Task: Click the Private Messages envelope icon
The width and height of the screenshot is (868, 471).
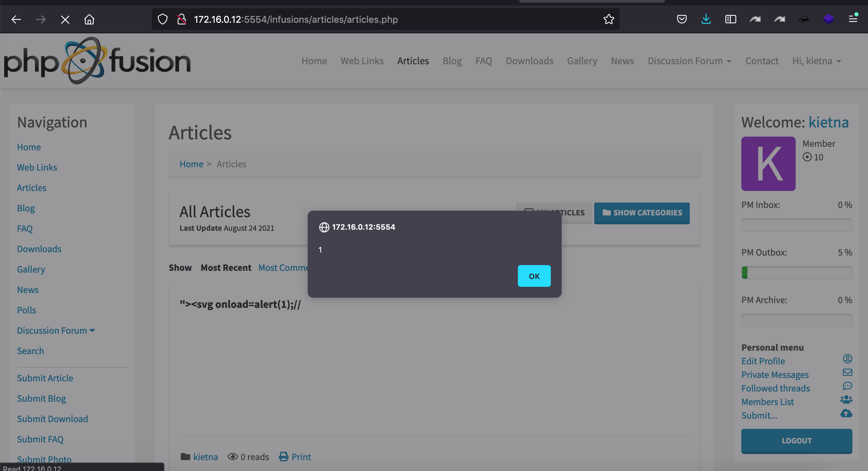Action: (848, 372)
